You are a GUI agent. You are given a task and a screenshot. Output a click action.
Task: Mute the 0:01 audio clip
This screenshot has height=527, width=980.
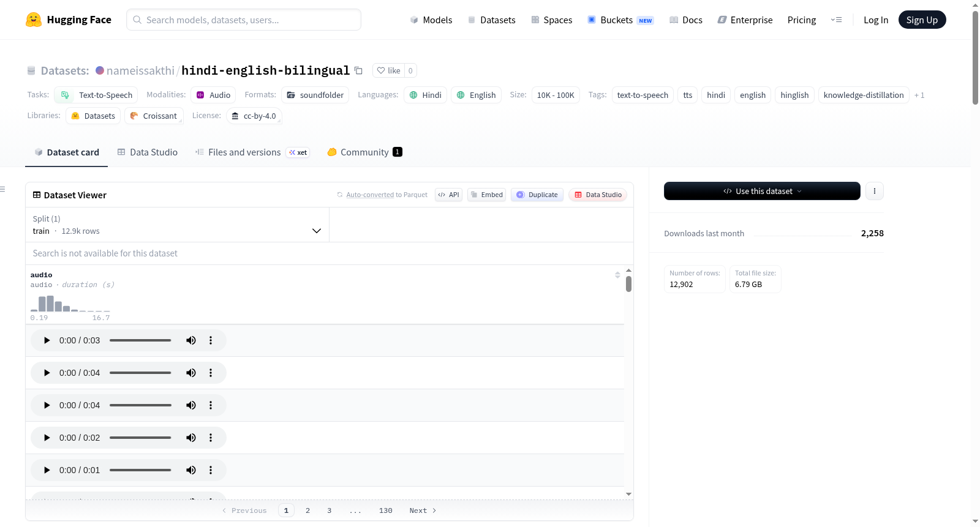(x=191, y=470)
